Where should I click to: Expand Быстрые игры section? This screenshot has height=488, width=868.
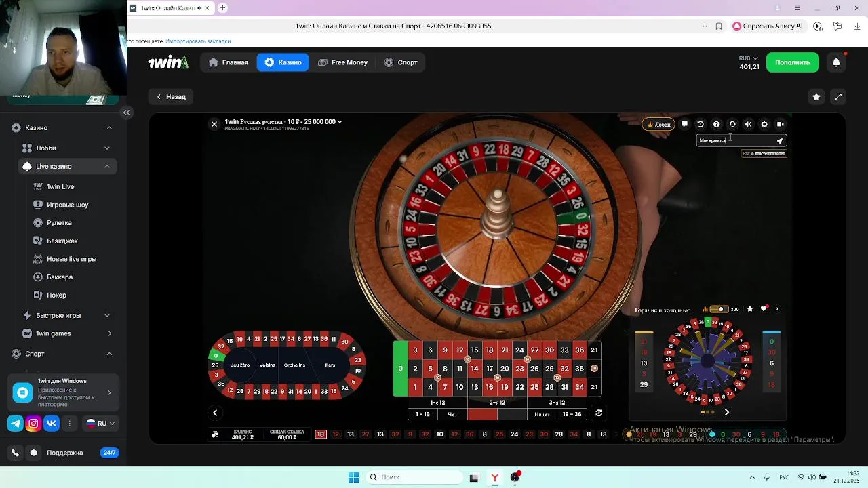(x=107, y=316)
